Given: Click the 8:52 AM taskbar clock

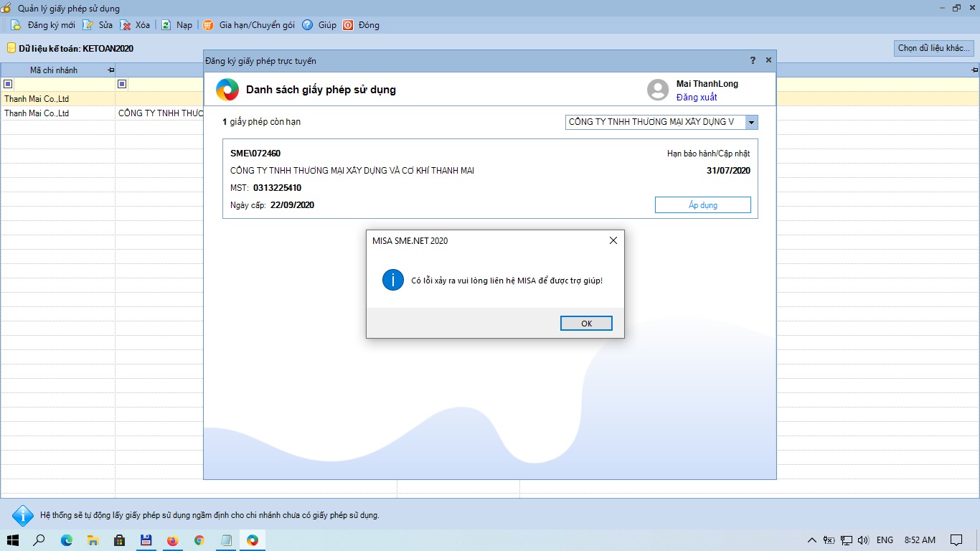Looking at the screenshot, I should point(920,540).
